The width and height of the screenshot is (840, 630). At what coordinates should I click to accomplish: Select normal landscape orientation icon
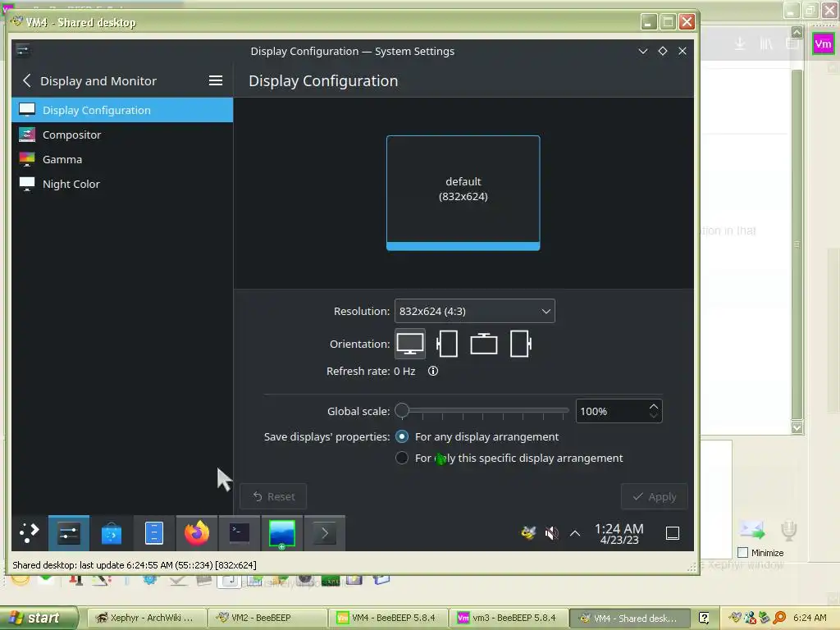coord(410,344)
